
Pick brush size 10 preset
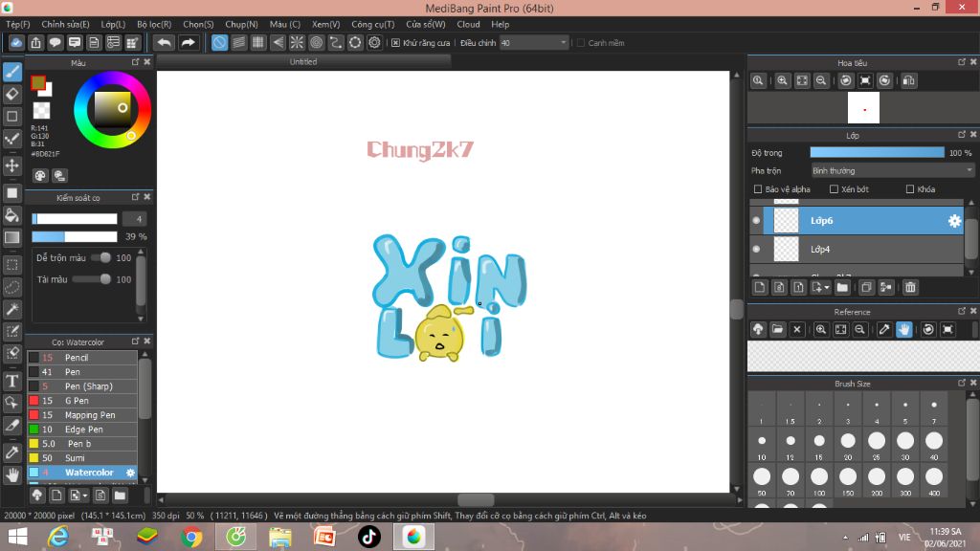(761, 446)
